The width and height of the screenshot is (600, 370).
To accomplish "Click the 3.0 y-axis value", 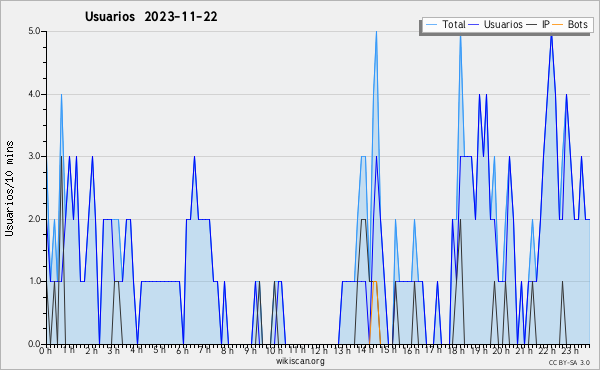I will 34,156.
